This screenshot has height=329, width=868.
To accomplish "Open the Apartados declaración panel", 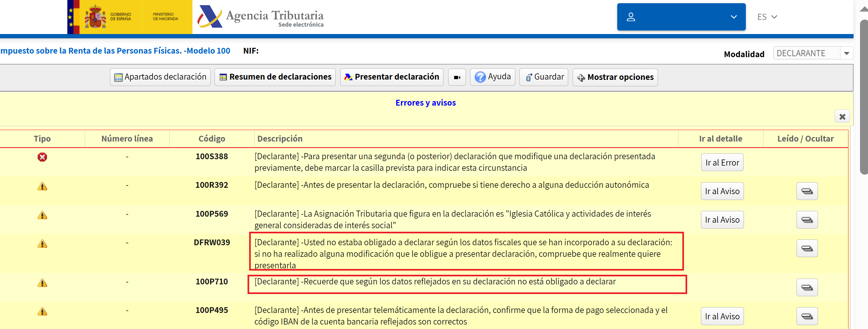I will [x=160, y=77].
